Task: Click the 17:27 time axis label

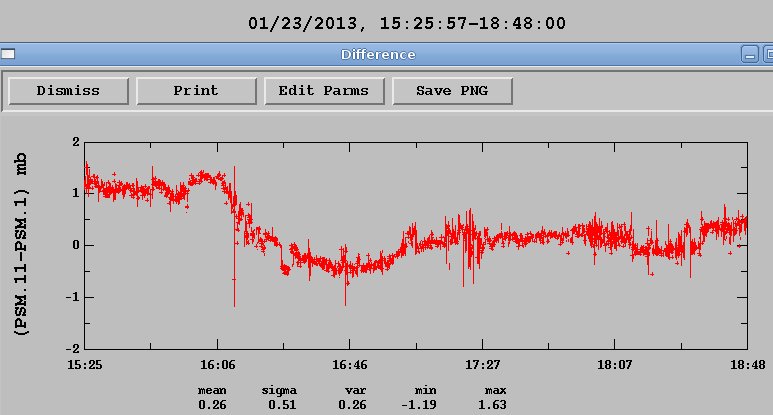Action: click(x=483, y=365)
